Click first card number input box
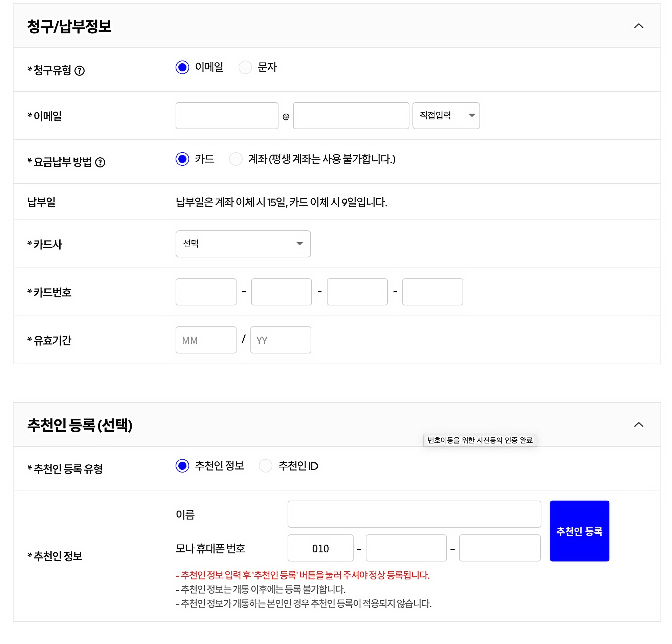The height and width of the screenshot is (644, 672). [206, 292]
